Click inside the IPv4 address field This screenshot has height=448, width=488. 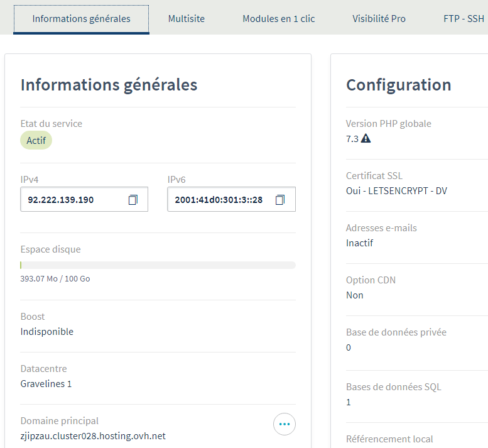pyautogui.click(x=69, y=200)
